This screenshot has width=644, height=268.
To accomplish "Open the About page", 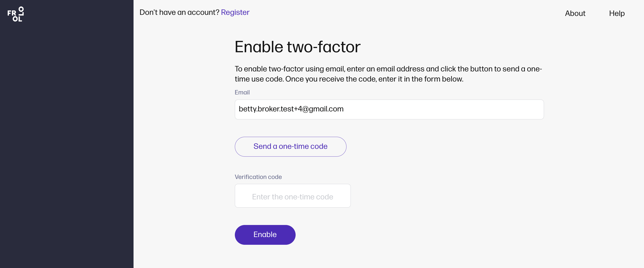I will (575, 13).
